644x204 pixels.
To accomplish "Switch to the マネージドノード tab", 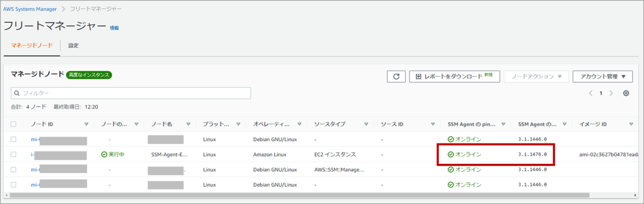I will click(32, 46).
